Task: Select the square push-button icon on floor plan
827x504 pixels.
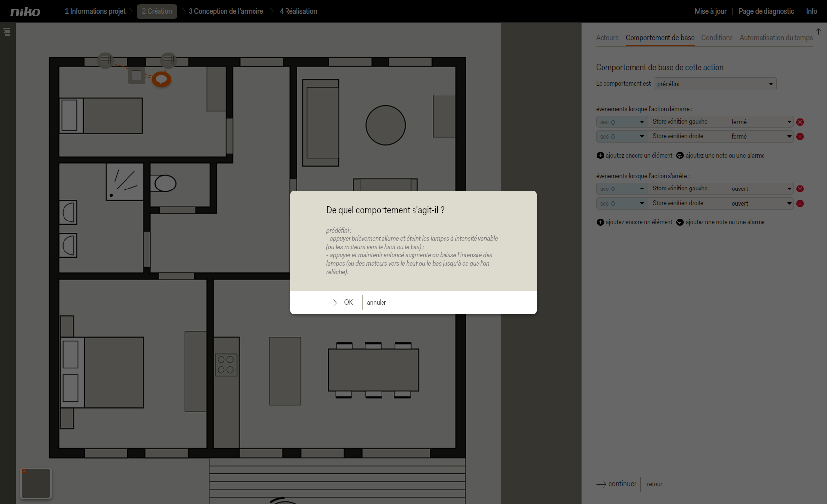Action: (137, 75)
